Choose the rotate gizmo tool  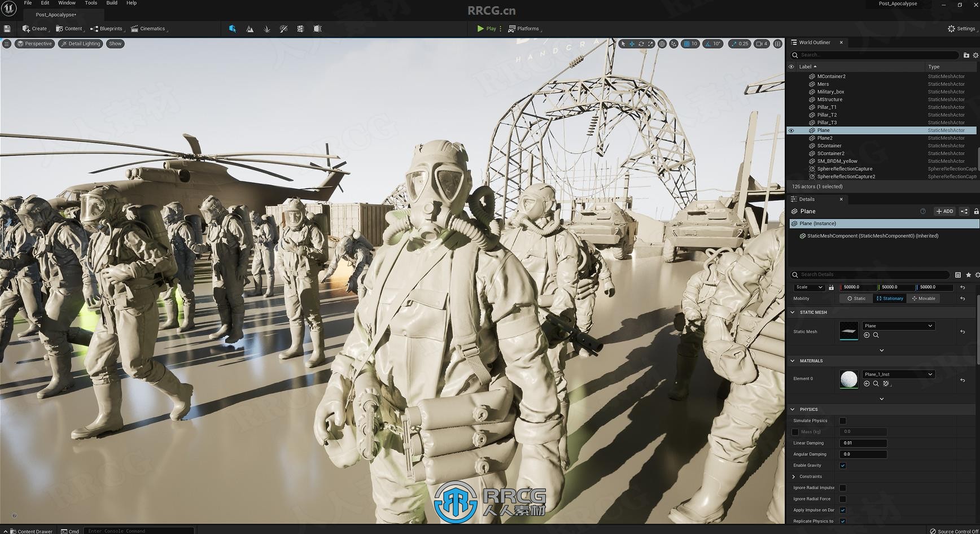coord(641,43)
